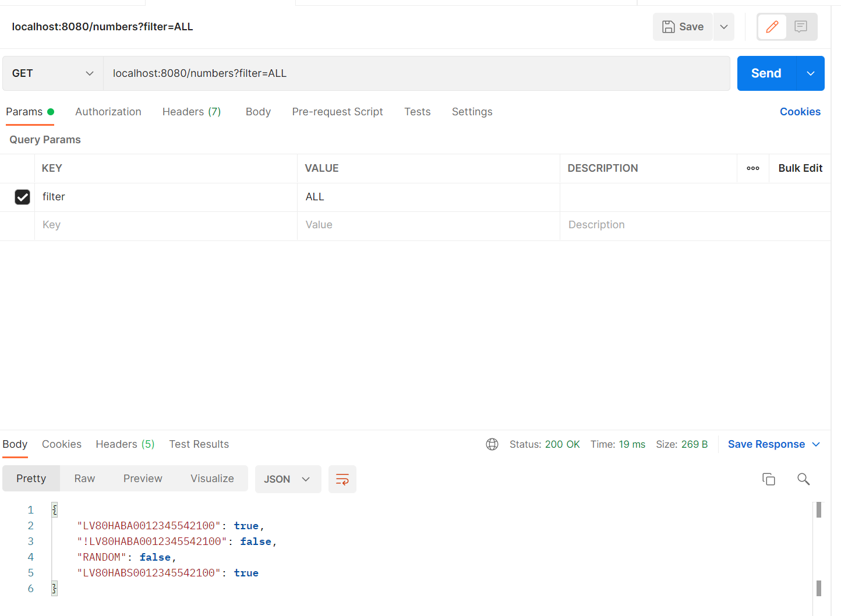841x616 pixels.
Task: Click the "LV80HABA0012345542100" key on line 2
Action: [149, 526]
